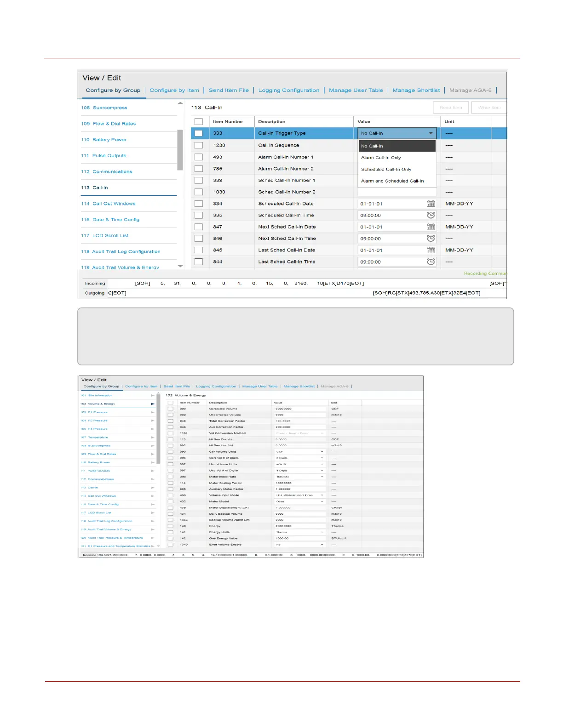Click arrow icon next to 101 Site Information

click(x=153, y=395)
